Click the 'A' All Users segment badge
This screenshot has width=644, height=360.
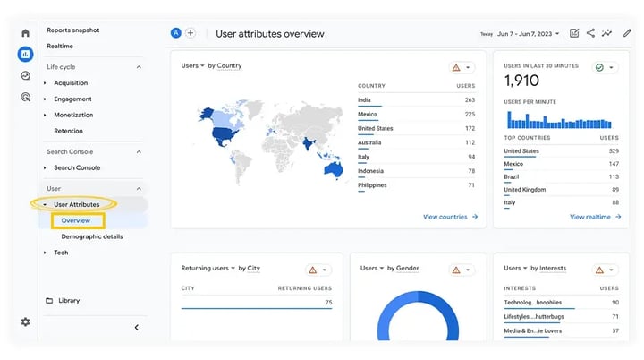click(x=176, y=33)
